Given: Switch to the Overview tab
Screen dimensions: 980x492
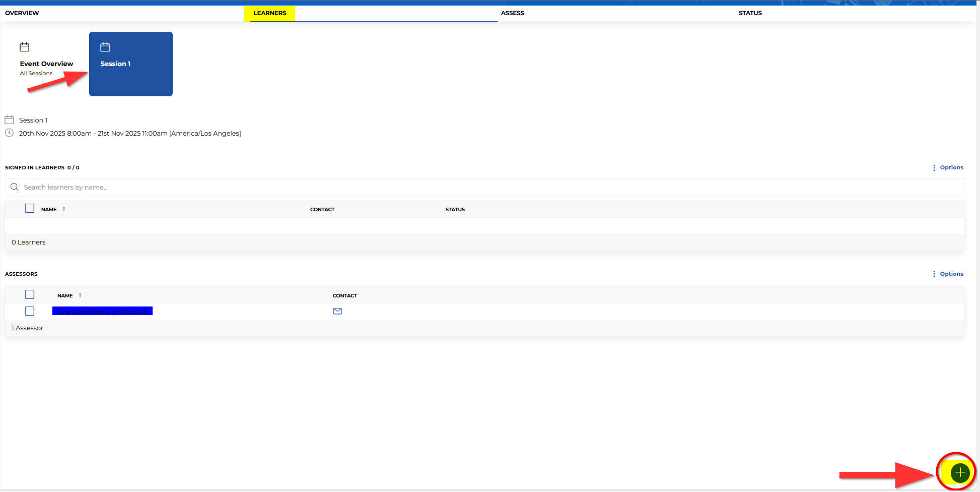Looking at the screenshot, I should pos(22,13).
